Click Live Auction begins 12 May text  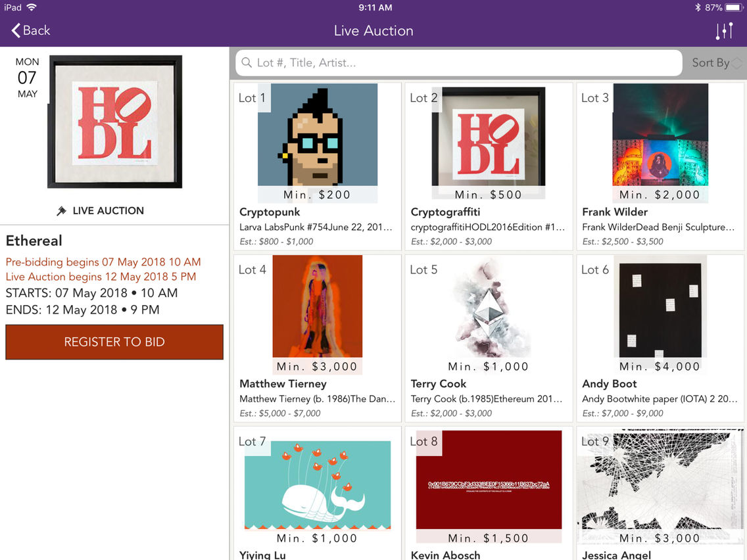tap(101, 277)
